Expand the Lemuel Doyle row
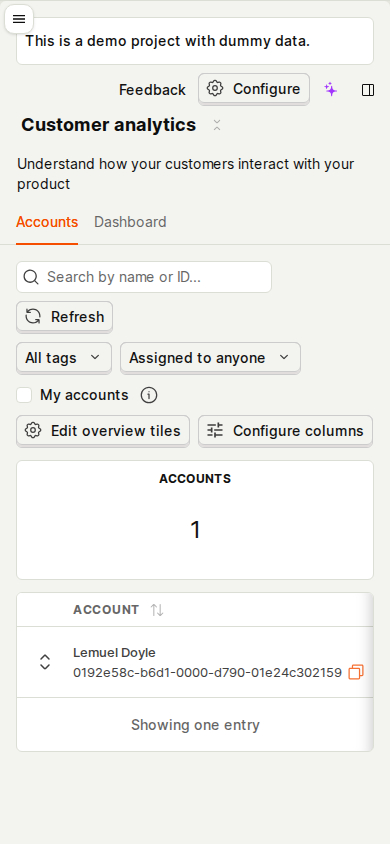This screenshot has height=844, width=390. click(45, 662)
